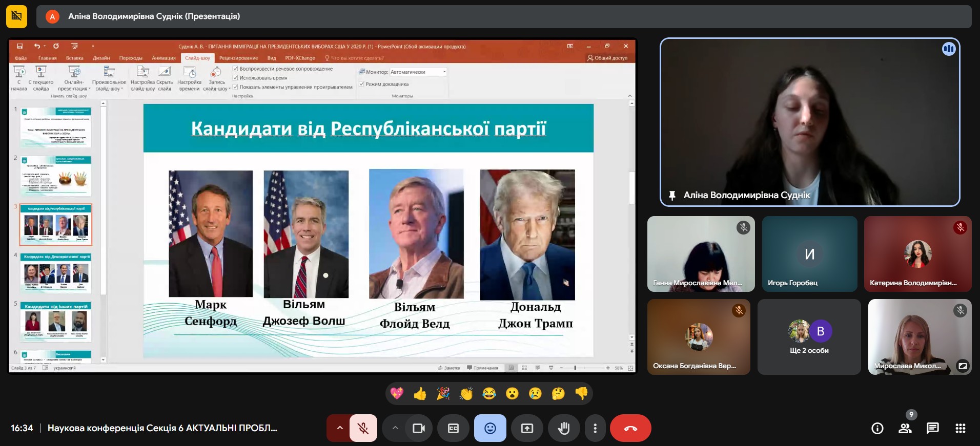Viewport: 980px width, 446px height.
Task: Send the sparkling heart reaction
Action: point(397,393)
